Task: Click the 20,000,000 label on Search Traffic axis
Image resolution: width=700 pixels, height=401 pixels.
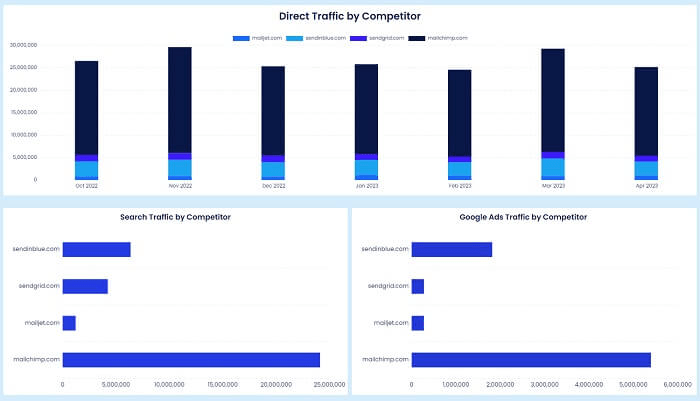Action: pyautogui.click(x=276, y=384)
